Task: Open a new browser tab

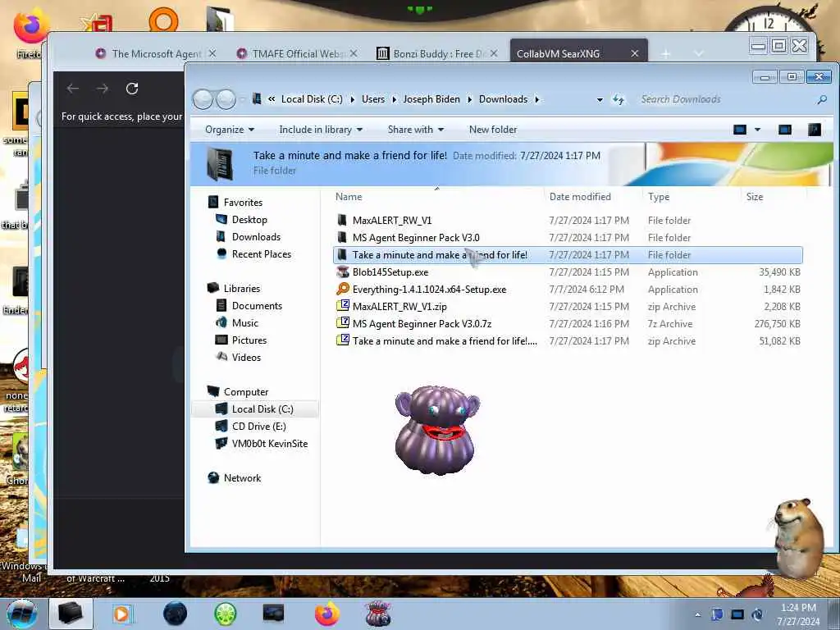Action: pyautogui.click(x=665, y=53)
